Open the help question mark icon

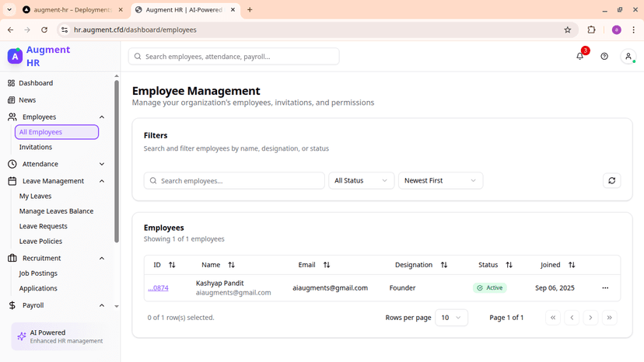[x=604, y=56]
